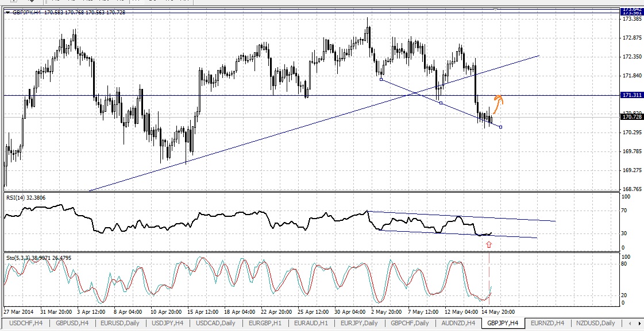644x331 pixels.
Task: Click the RSI scale value 30
Action: pyautogui.click(x=624, y=233)
